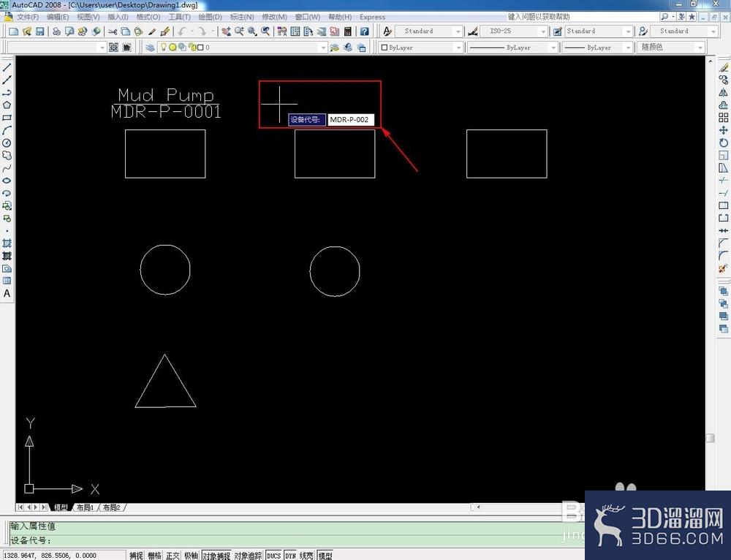Select the Array modify tool

click(723, 118)
